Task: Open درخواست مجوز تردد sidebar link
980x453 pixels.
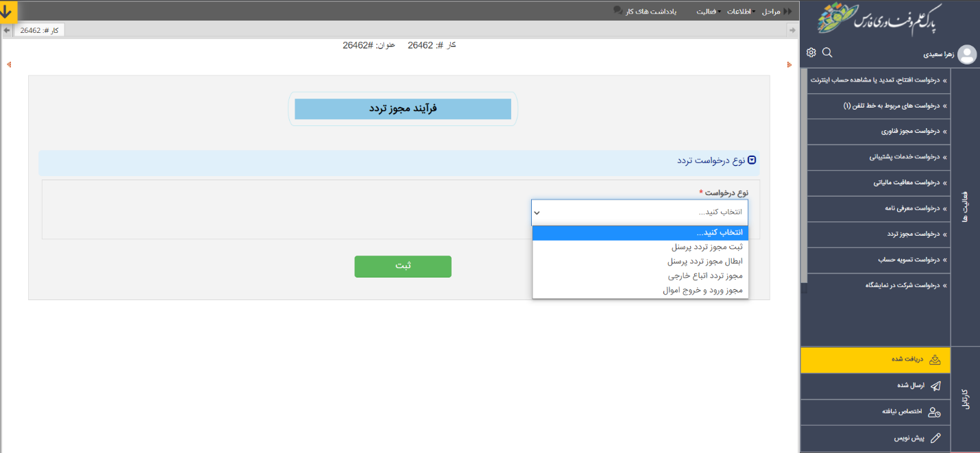Action: [x=910, y=234]
